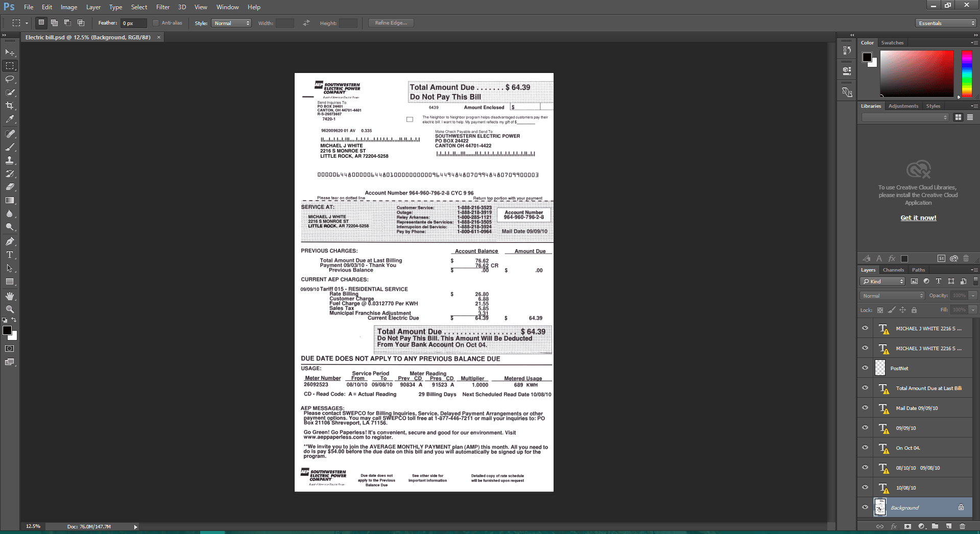Open the Style dropdown set to Normal
980x534 pixels.
tap(231, 23)
